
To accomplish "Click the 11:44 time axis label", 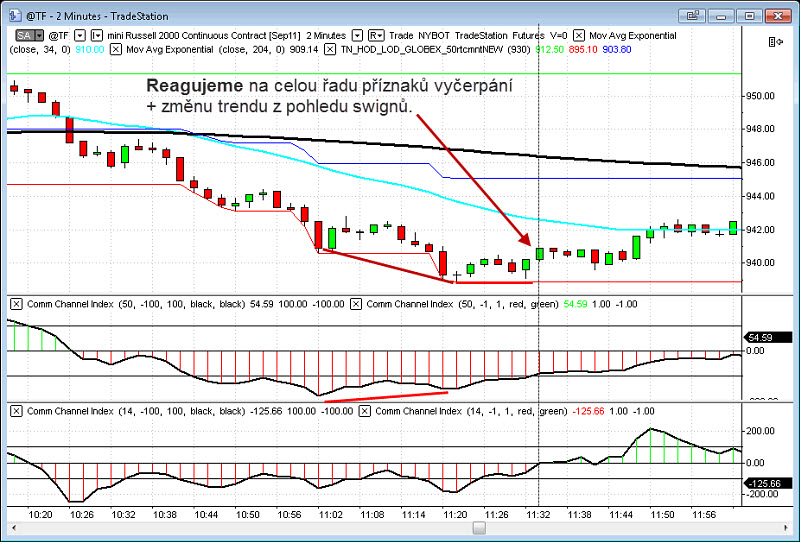I will (x=621, y=514).
